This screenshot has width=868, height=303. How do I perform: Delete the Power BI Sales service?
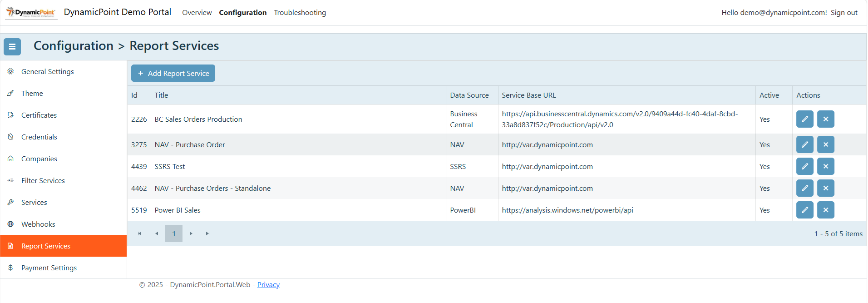click(825, 210)
